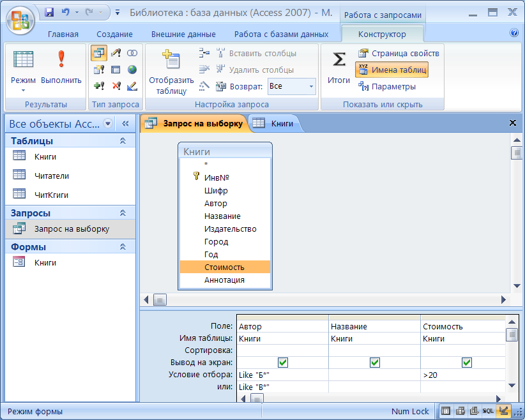Switch to PivotTable view from status bar

point(460,410)
